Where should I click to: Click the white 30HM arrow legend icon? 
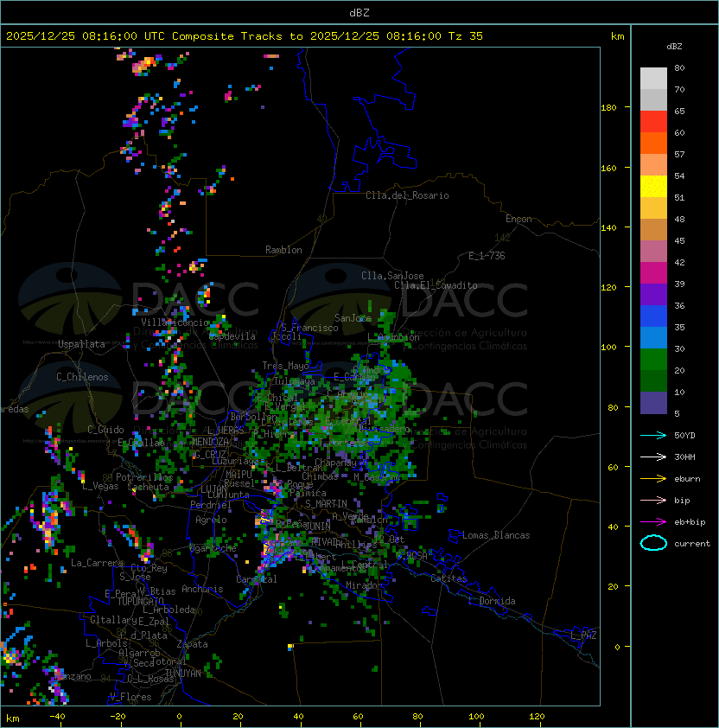click(653, 457)
